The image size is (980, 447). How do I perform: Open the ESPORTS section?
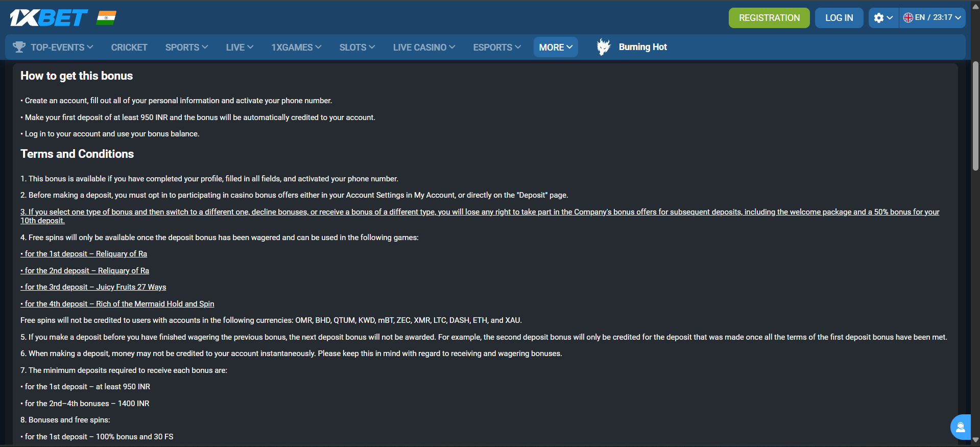point(496,46)
